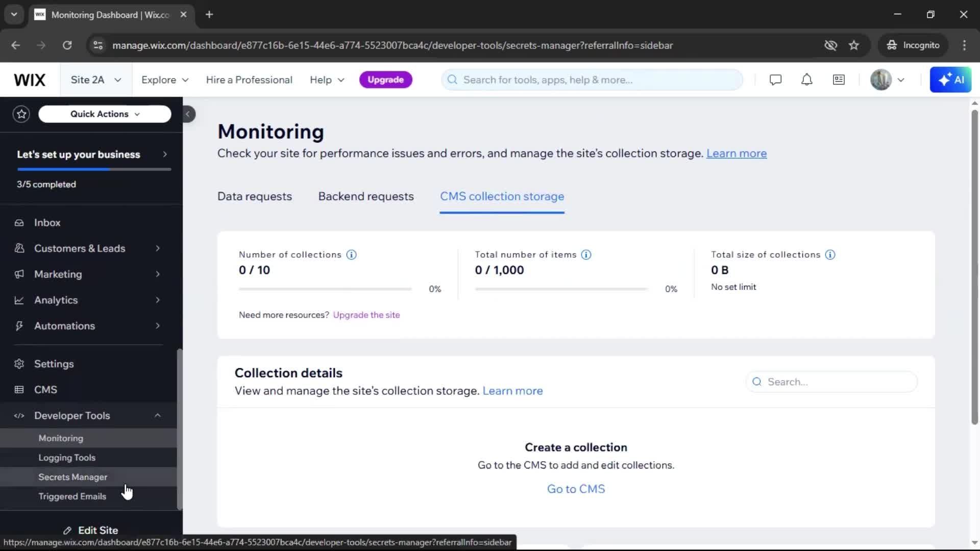This screenshot has width=980, height=551.
Task: Click the Wix logo
Action: tap(30, 80)
